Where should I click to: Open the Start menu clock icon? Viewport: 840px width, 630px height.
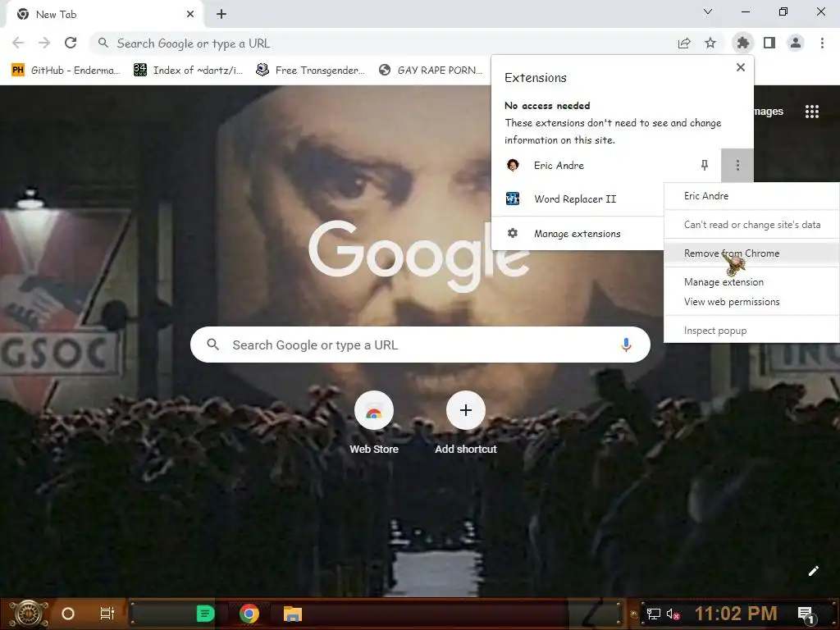tap(29, 614)
